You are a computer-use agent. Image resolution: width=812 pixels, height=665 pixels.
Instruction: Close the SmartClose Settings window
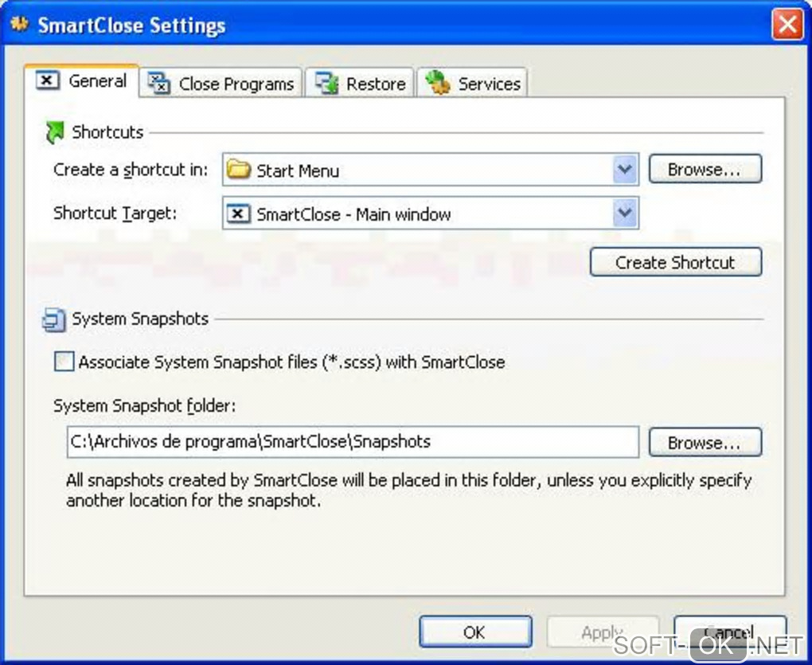(x=787, y=24)
